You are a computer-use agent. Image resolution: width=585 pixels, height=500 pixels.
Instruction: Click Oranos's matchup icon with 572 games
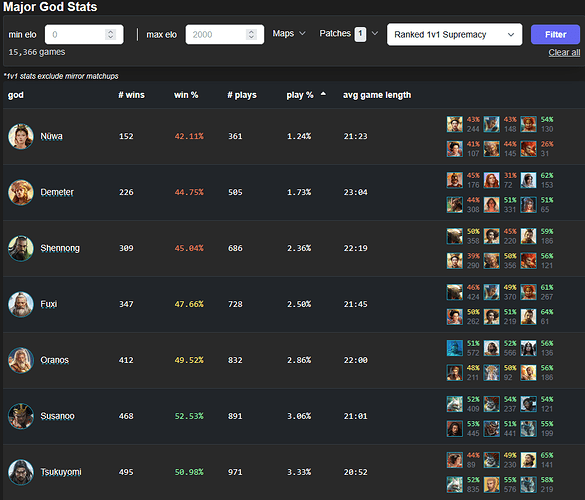click(x=455, y=348)
